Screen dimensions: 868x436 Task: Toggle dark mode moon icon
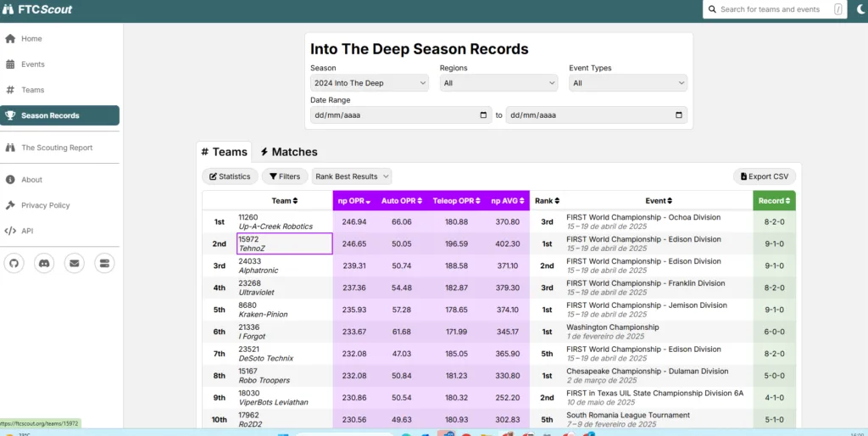(x=860, y=8)
